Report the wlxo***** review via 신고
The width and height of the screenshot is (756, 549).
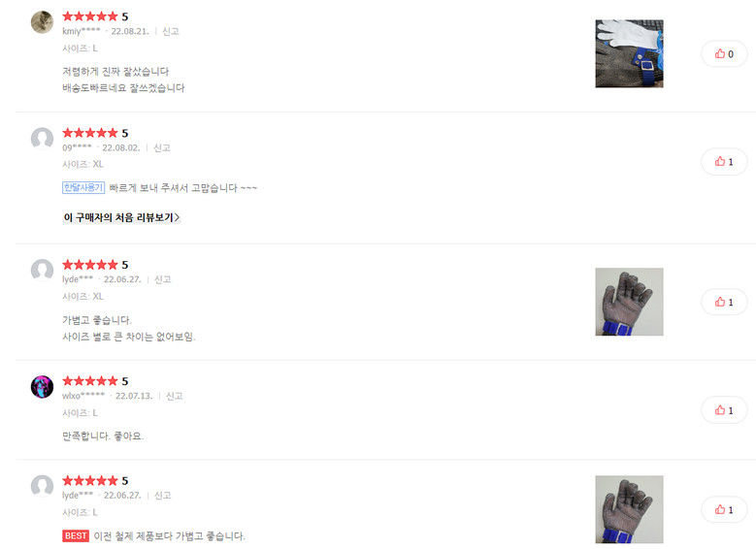point(174,396)
